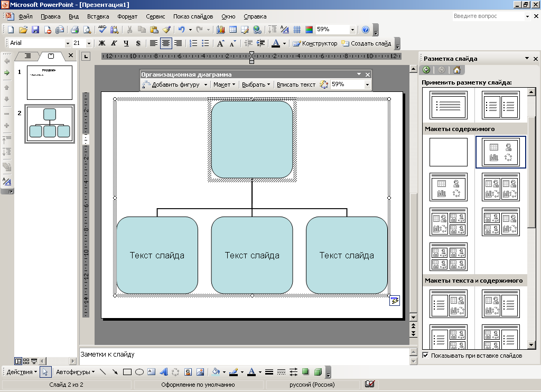This screenshot has width=541, height=392.
Task: Open the 'Файл' menu
Action: click(x=25, y=16)
